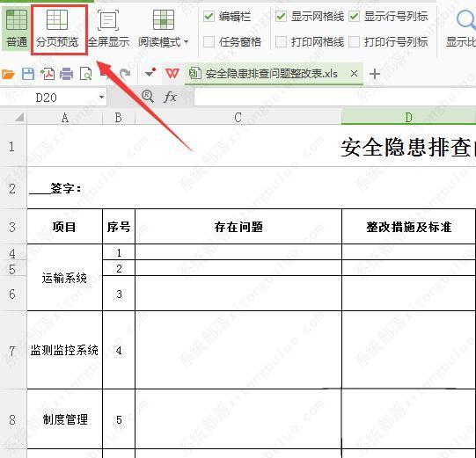
Task: Select all cells via corner triangle
Action: pos(19,118)
